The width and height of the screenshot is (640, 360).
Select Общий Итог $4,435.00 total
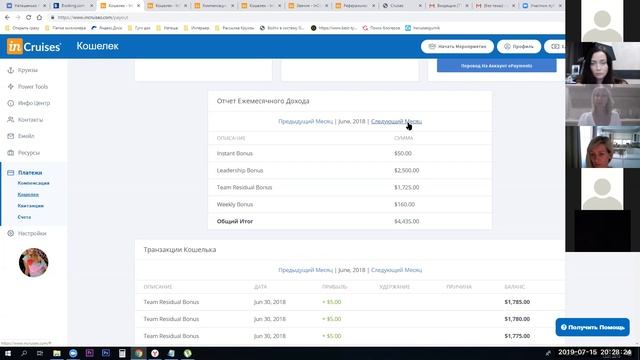pos(407,221)
